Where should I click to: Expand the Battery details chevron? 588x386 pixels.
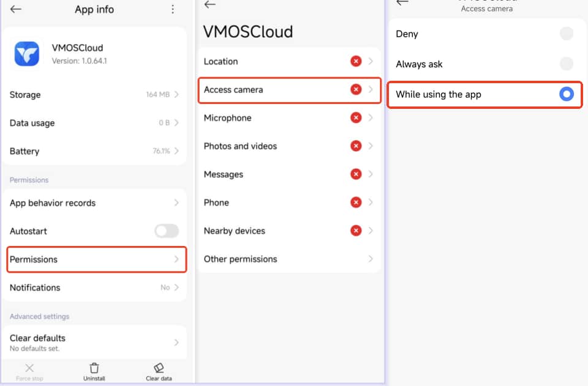click(176, 151)
